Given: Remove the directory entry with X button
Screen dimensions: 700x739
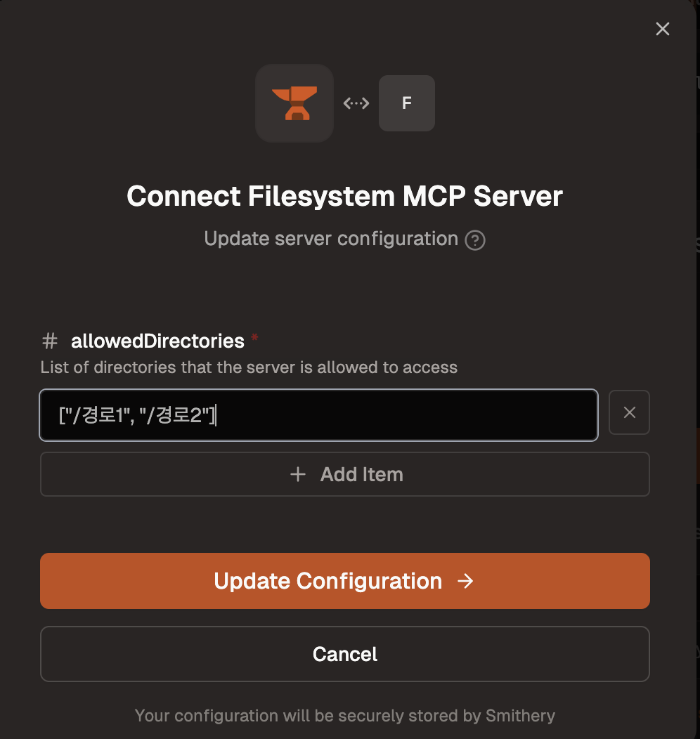Looking at the screenshot, I should pyautogui.click(x=629, y=413).
